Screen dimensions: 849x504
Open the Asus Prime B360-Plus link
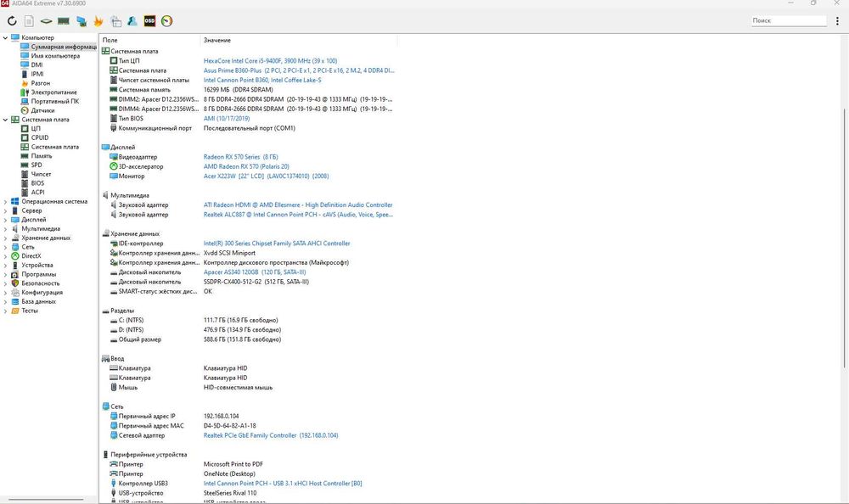point(299,71)
